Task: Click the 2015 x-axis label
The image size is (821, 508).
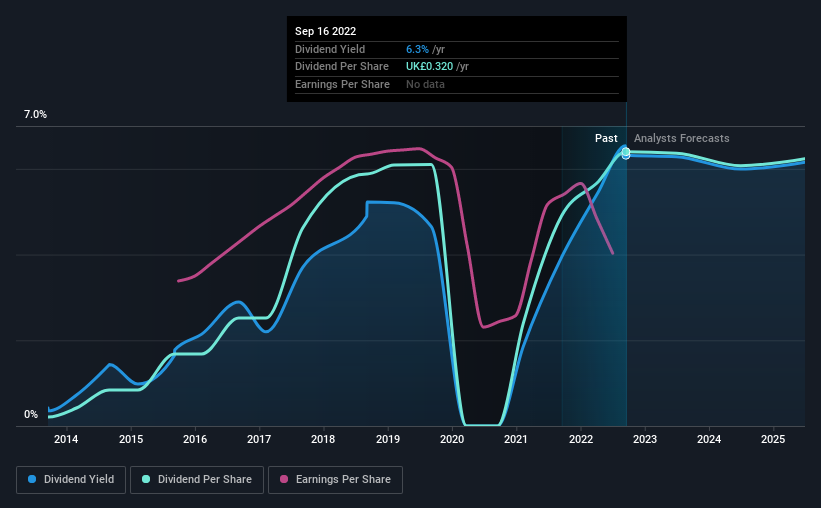Action: tap(131, 439)
